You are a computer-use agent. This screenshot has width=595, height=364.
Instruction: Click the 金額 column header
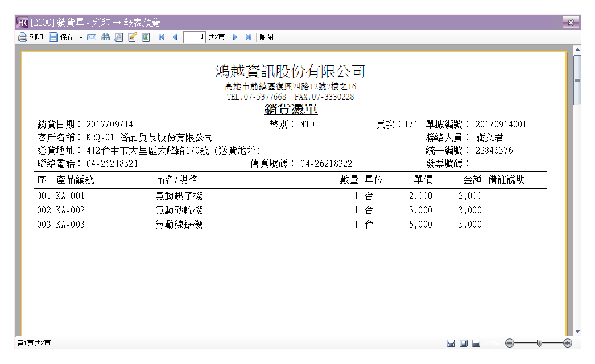click(x=473, y=180)
